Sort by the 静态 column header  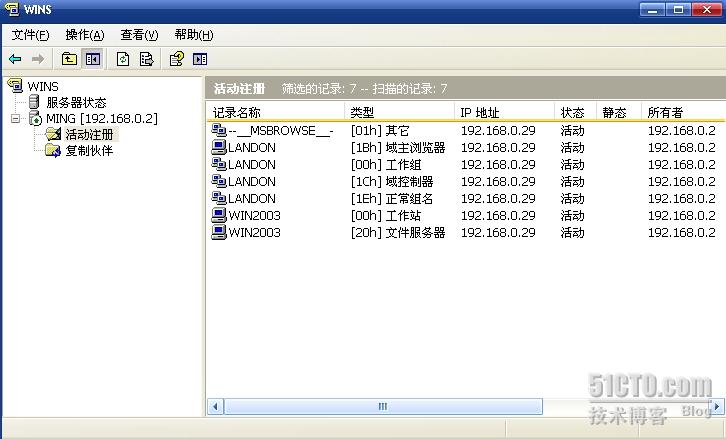[619, 112]
